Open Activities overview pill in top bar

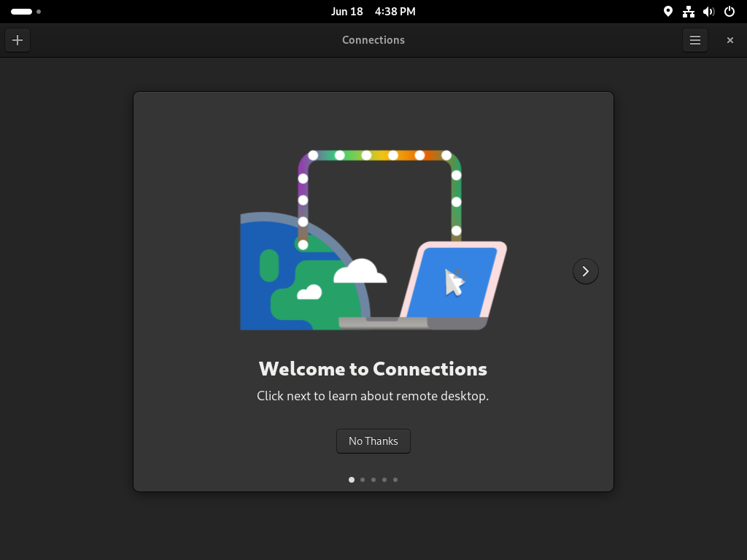26,12
